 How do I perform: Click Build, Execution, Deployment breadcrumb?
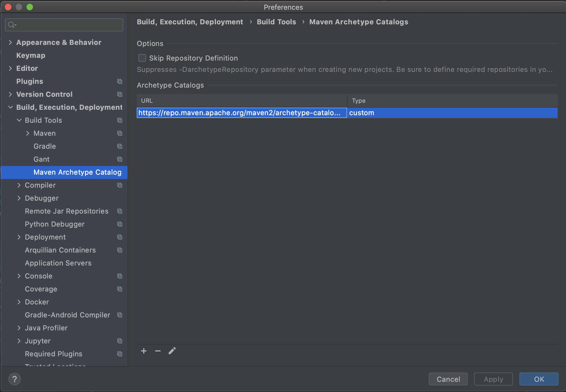coord(190,22)
